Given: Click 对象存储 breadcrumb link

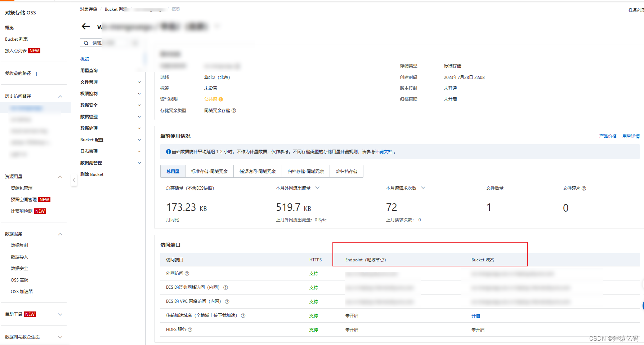Looking at the screenshot, I should coord(89,9).
